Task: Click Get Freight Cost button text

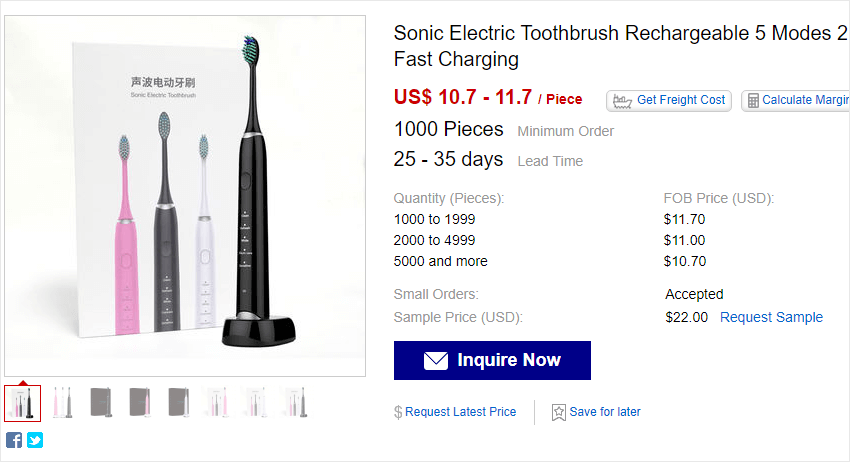Action: [681, 100]
